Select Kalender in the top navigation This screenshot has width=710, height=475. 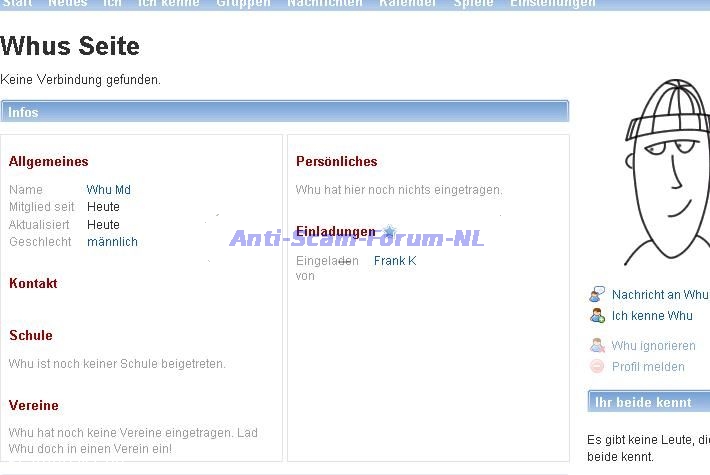[407, 3]
